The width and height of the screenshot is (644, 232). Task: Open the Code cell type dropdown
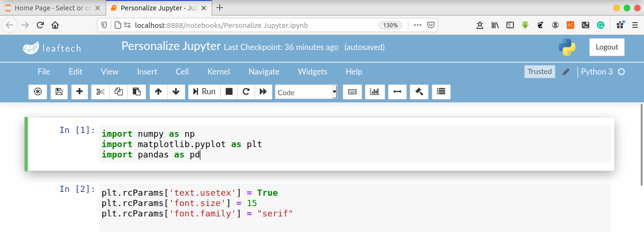(306, 92)
